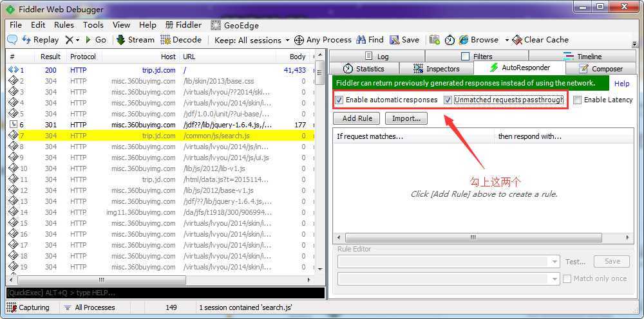
Task: Replay the selected sessions
Action: click(40, 40)
